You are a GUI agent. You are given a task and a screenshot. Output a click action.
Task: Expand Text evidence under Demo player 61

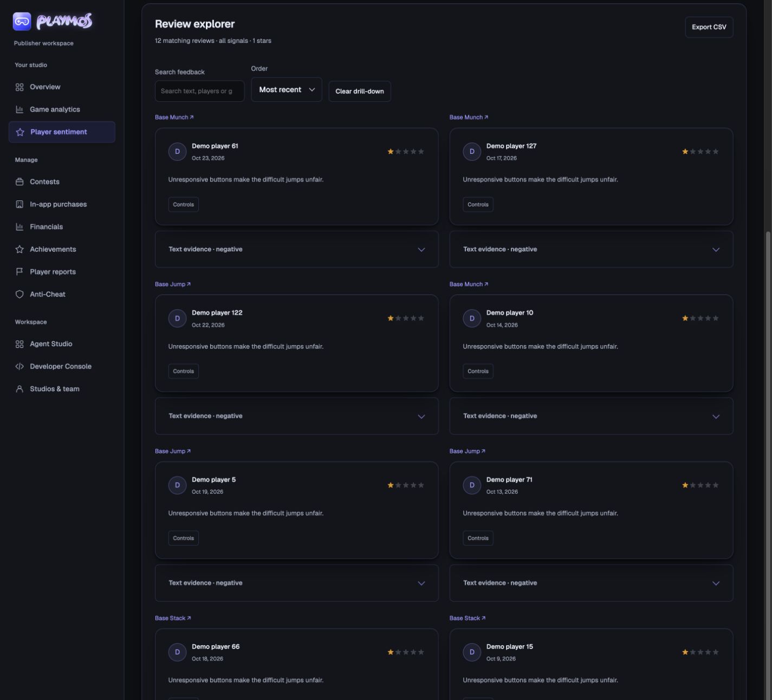click(297, 249)
